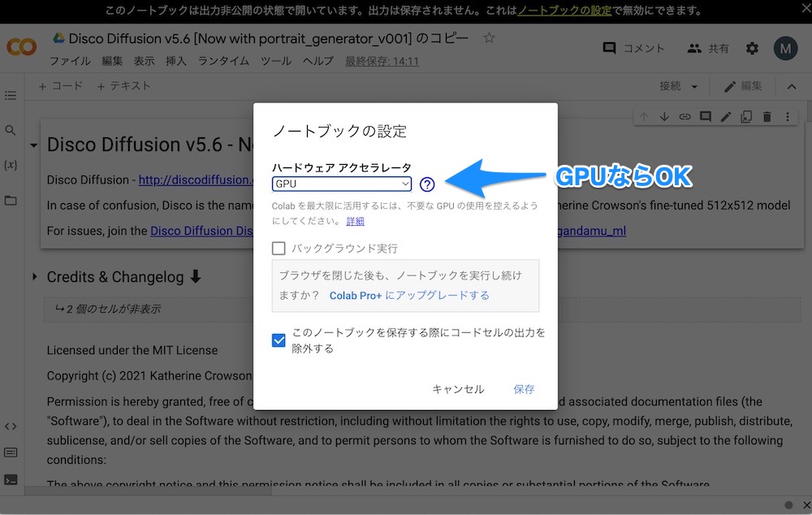
Task: Open the Disco Diffusion Discord link
Action: click(201, 231)
